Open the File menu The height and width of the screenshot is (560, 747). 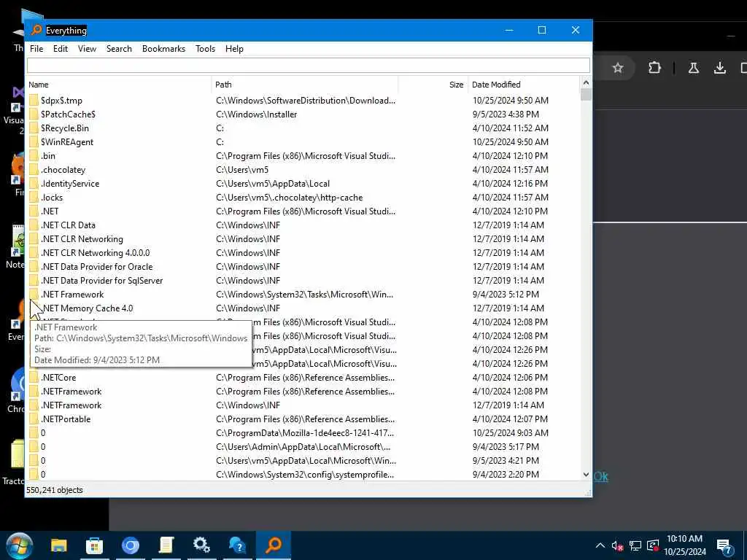(x=36, y=49)
